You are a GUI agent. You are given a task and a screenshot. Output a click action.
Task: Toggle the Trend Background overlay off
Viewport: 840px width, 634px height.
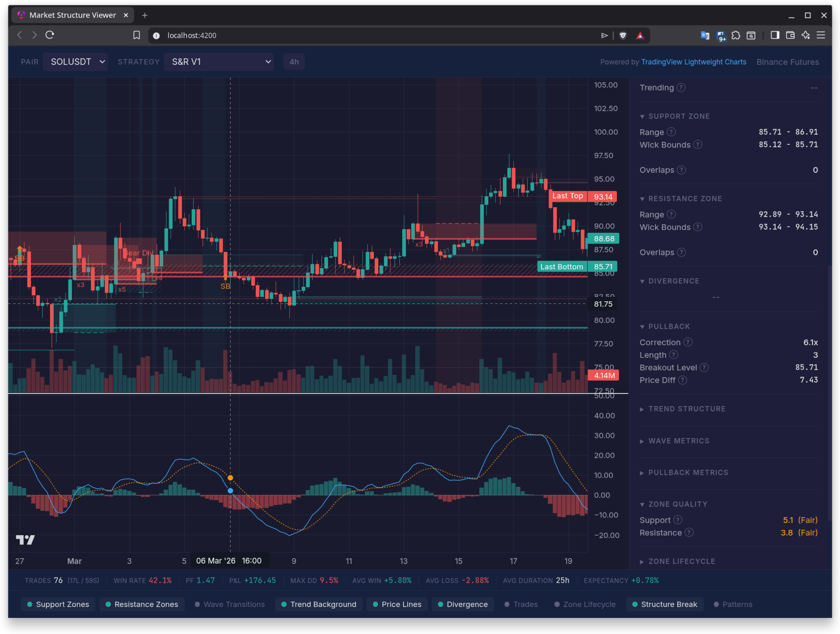[x=319, y=604]
